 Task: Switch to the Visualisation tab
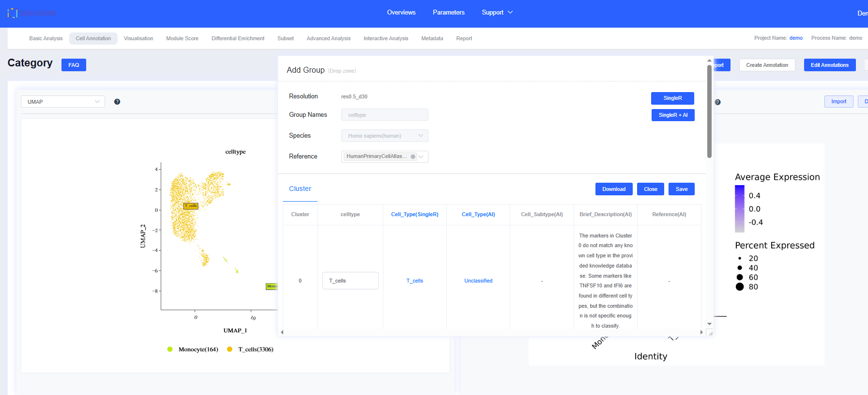pyautogui.click(x=138, y=38)
